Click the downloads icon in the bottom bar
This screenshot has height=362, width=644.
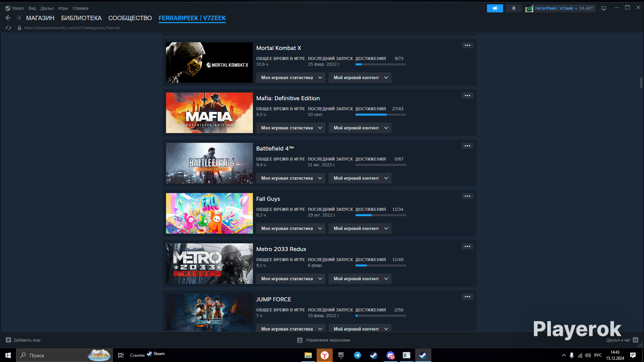tap(300, 340)
